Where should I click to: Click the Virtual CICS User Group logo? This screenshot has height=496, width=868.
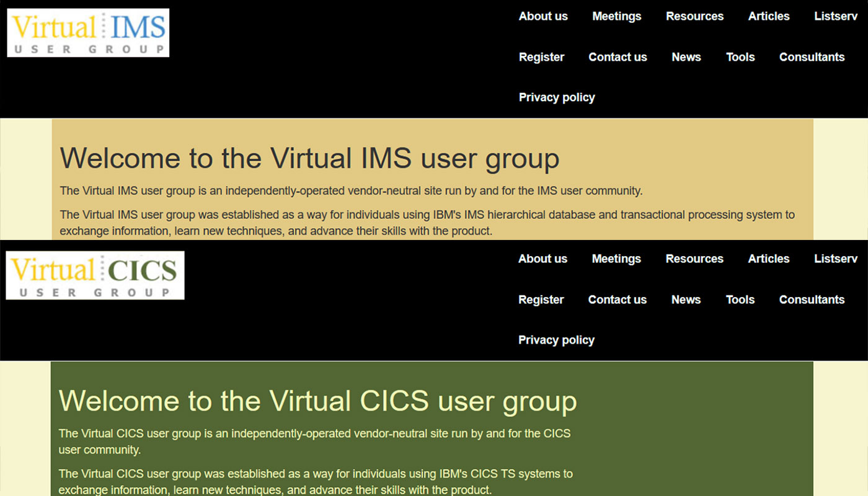[95, 275]
